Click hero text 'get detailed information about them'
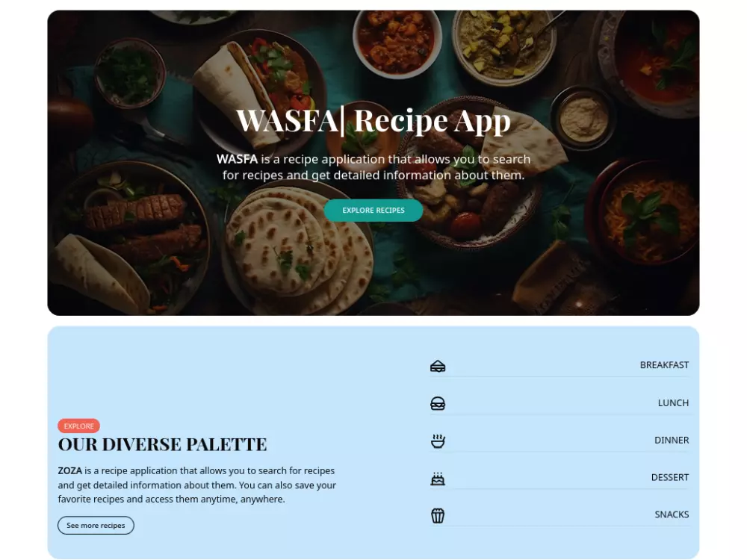Viewport: 747px width, 560px height. click(418, 175)
